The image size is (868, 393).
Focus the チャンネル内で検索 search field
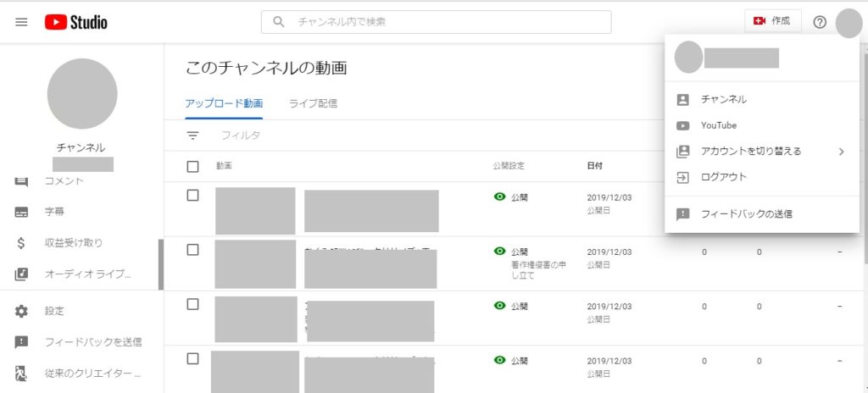tap(437, 22)
